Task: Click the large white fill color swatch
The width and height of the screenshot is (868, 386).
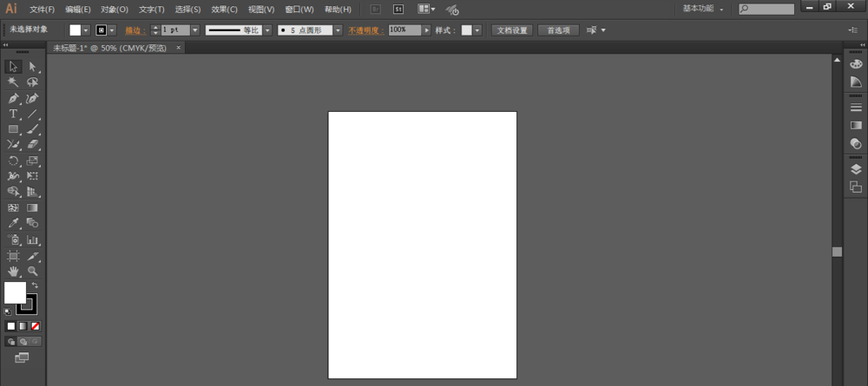Action: [15, 292]
